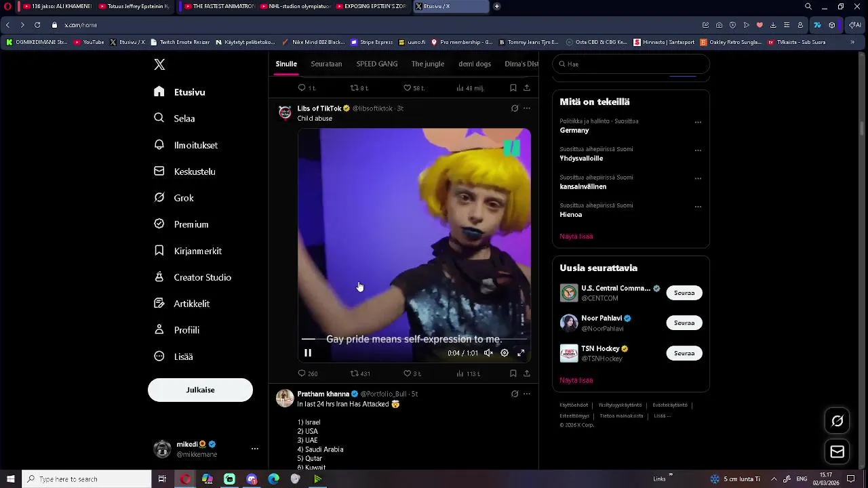Open Grok explain on Libs of TikTok post
Viewport: 868px width, 488px height.
coord(515,108)
